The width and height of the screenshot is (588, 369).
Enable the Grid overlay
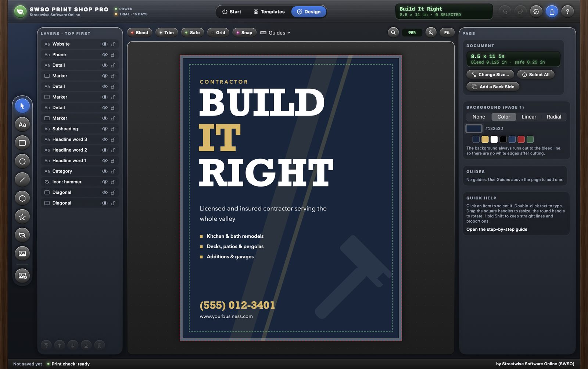point(218,32)
